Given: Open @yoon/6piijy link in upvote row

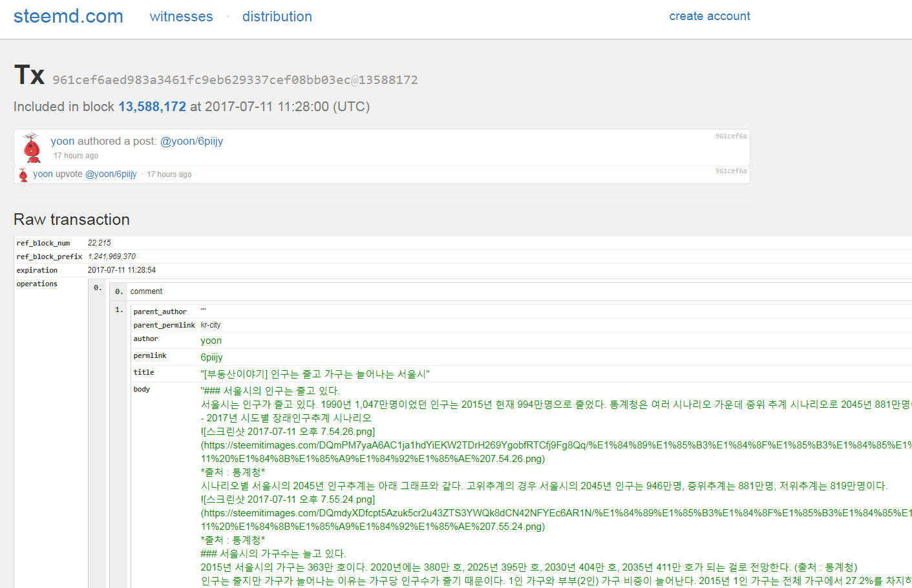Looking at the screenshot, I should coord(111,174).
